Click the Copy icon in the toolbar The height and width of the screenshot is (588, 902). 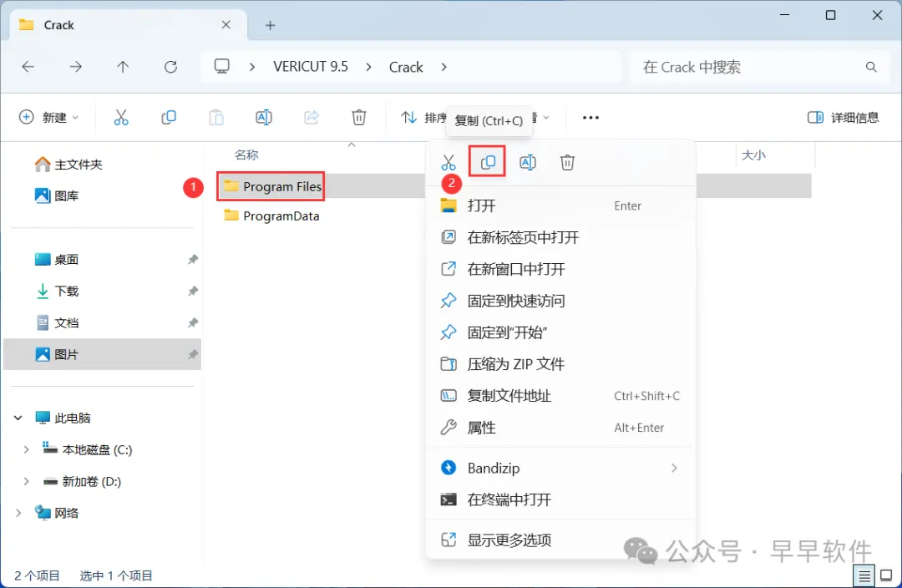point(169,118)
